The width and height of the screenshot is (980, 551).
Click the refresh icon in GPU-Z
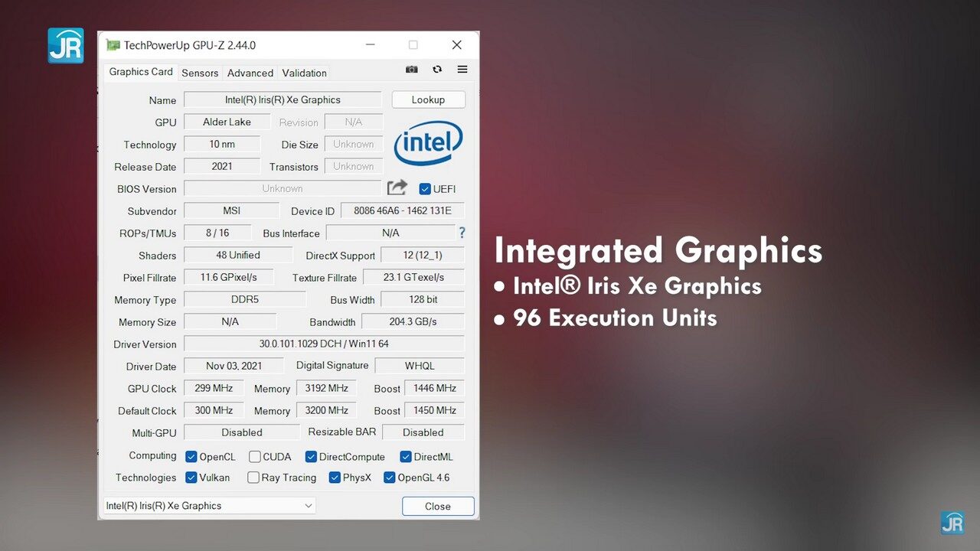click(437, 70)
